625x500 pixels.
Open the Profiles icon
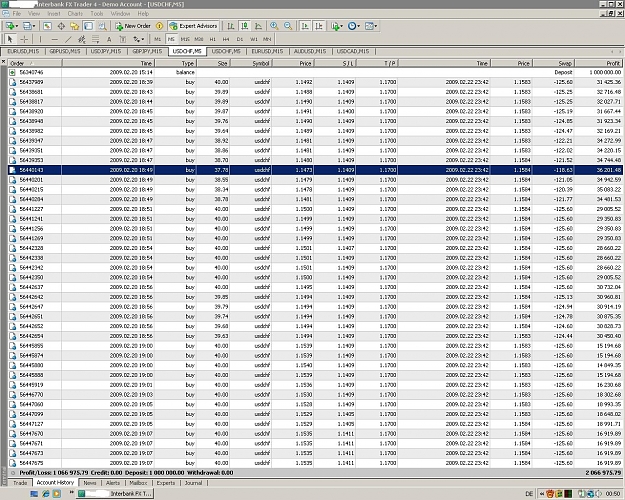click(x=27, y=26)
